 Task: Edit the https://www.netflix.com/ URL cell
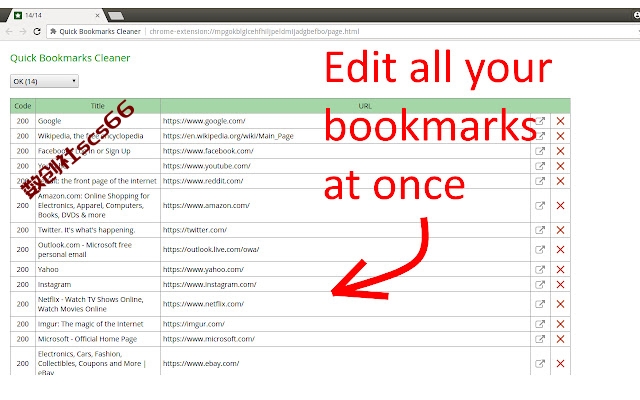pyautogui.click(x=345, y=304)
